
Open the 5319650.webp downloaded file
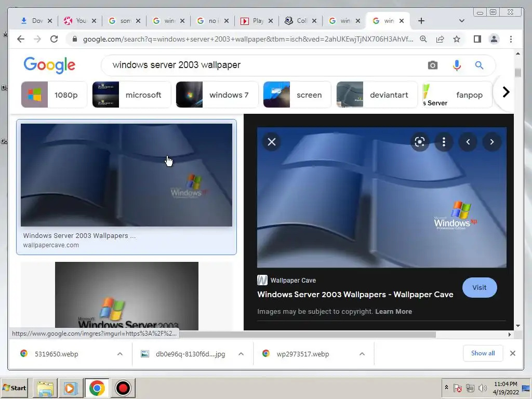[x=56, y=354]
